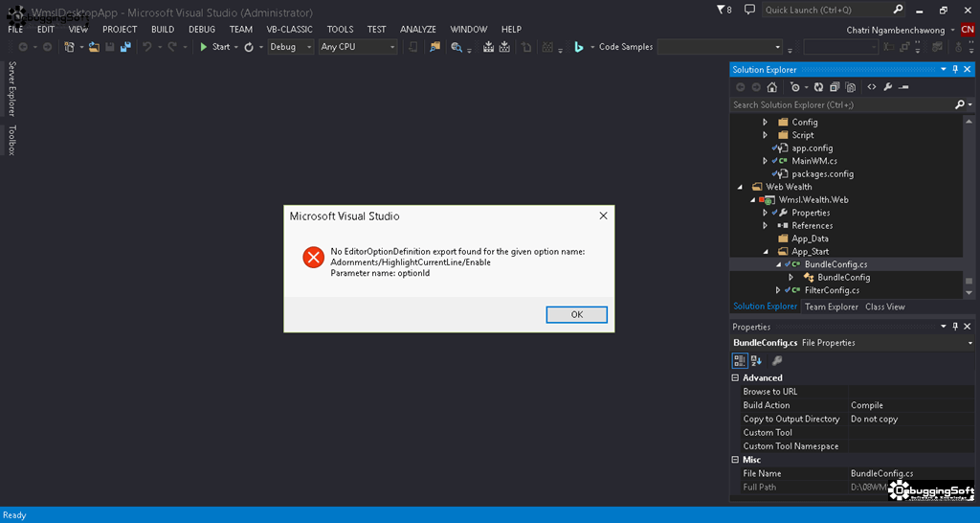Expand the References node
This screenshot has width=980, height=523.
[x=765, y=226]
